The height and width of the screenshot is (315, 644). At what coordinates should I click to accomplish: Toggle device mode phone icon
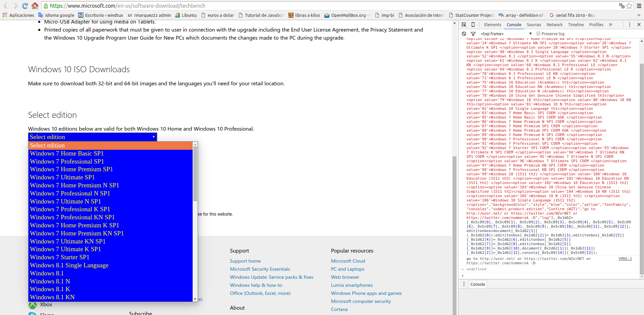point(473,25)
